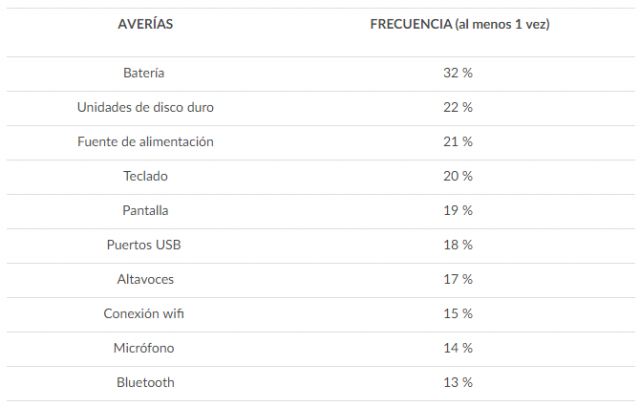Select the Bluetooth row label
The image size is (640, 407).
coord(145,382)
